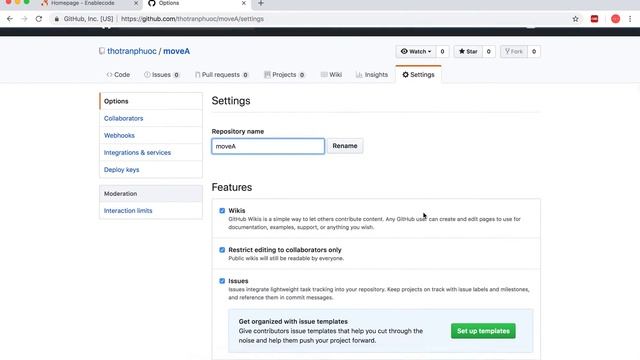This screenshot has width=640, height=360.
Task: Click the fork count next to Fork
Action: tap(534, 51)
